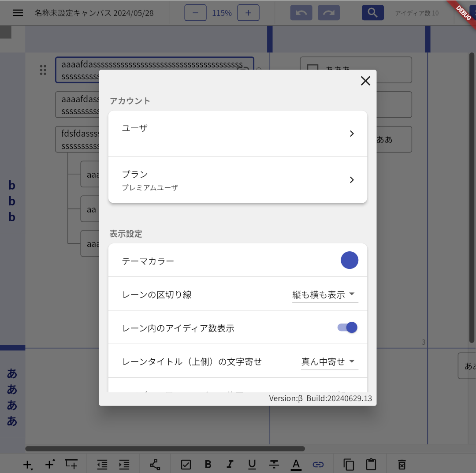Click the horizontal canvas scrollbar
Screen dimensions: 476x473
(165, 449)
